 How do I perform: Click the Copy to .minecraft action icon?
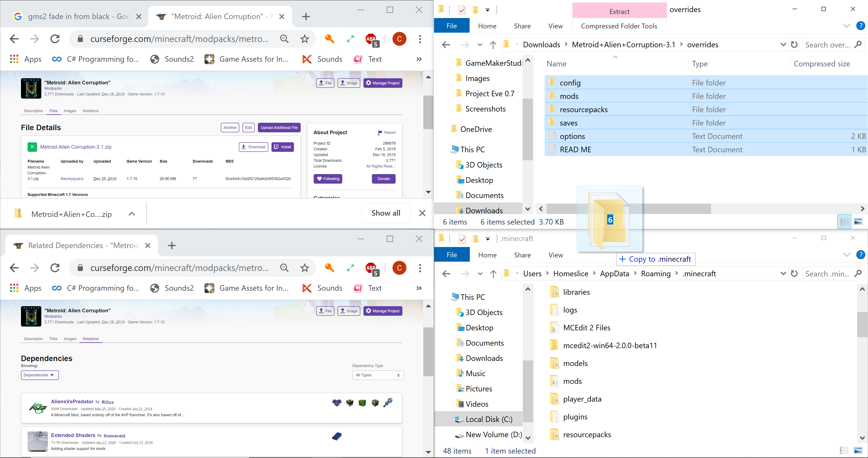622,259
